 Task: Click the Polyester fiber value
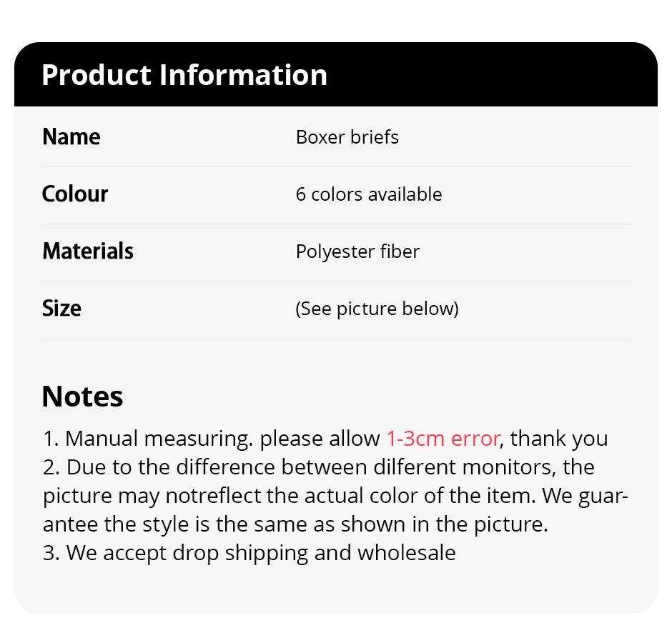click(x=357, y=251)
